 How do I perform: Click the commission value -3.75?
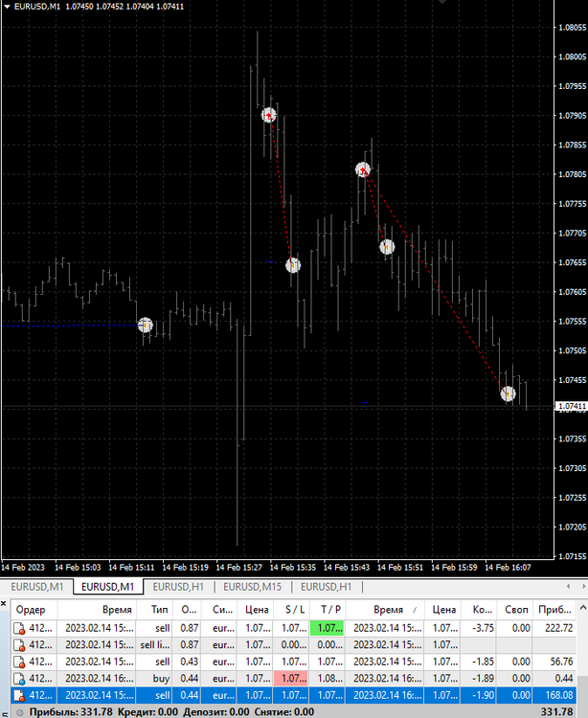[x=483, y=628]
